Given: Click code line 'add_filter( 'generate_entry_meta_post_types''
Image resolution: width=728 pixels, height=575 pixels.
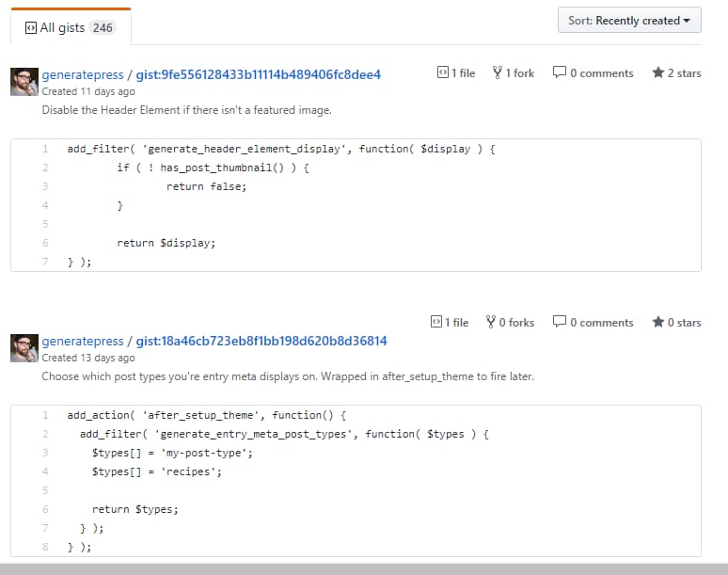Looking at the screenshot, I should point(284,434).
